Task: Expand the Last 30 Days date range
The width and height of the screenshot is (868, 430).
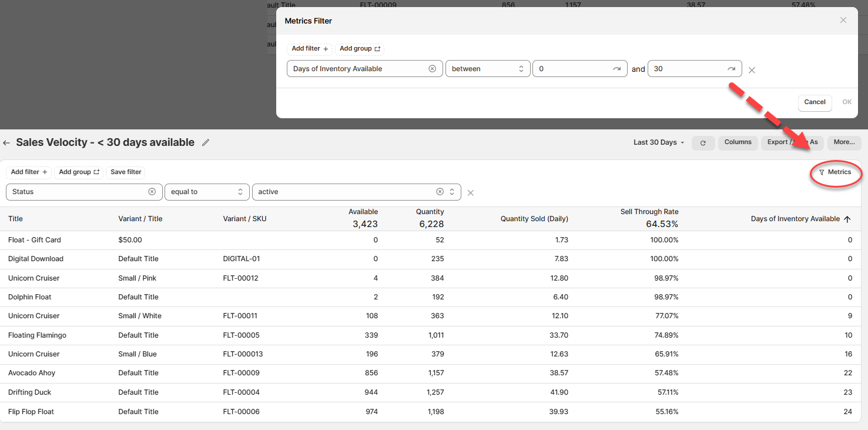Action: tap(659, 142)
